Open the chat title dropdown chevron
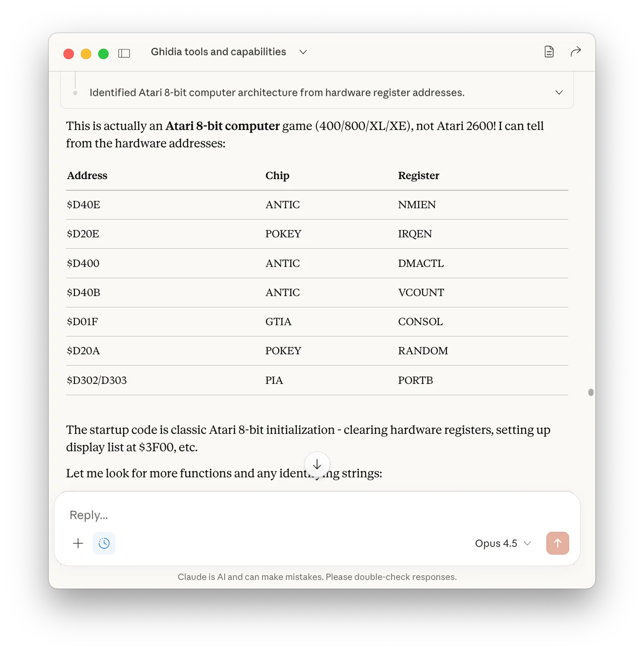 click(303, 52)
